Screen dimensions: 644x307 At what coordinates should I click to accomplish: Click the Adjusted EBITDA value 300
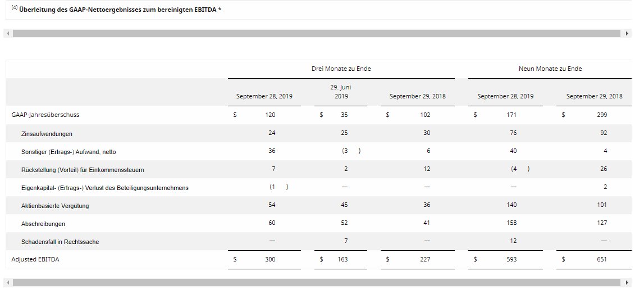[x=270, y=259]
